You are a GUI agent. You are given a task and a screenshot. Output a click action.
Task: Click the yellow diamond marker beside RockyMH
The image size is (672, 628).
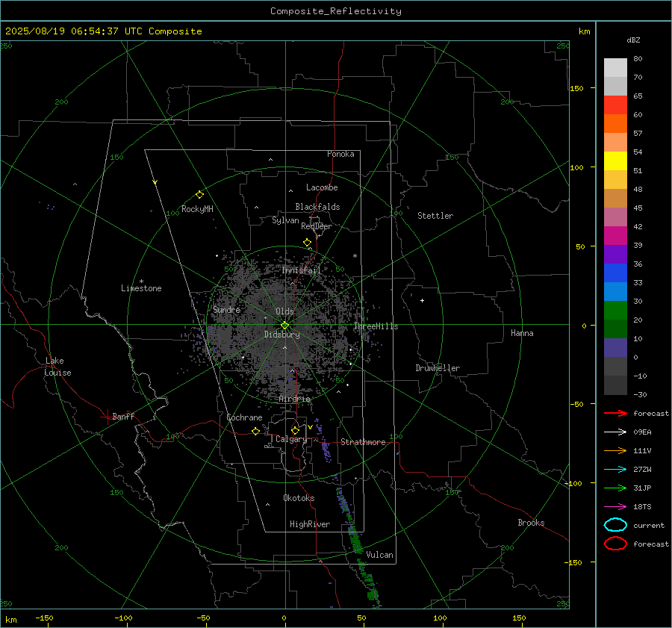[199, 195]
